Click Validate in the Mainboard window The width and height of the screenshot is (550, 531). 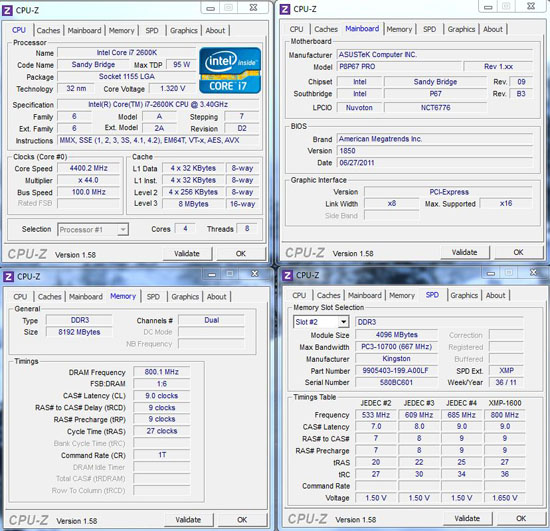pyautogui.click(x=464, y=252)
